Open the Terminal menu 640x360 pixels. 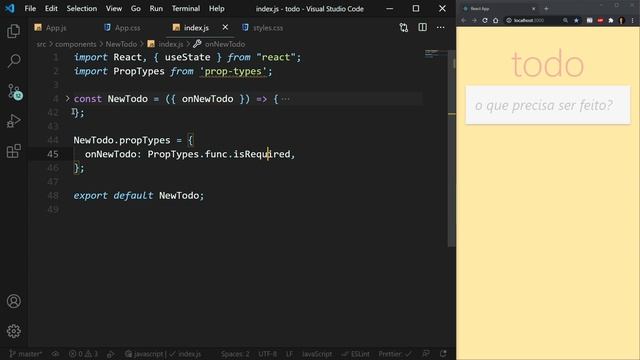click(x=186, y=8)
